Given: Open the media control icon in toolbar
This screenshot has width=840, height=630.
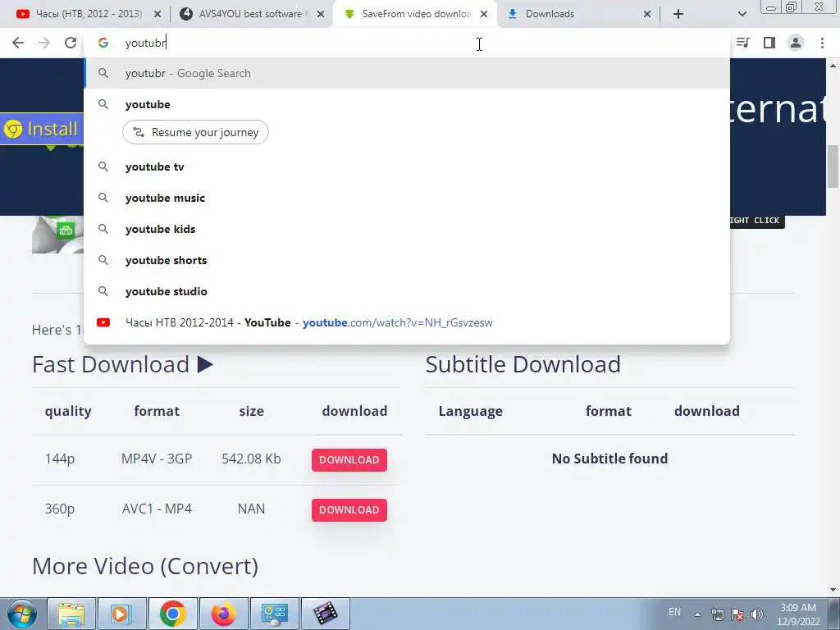Looking at the screenshot, I should click(742, 43).
